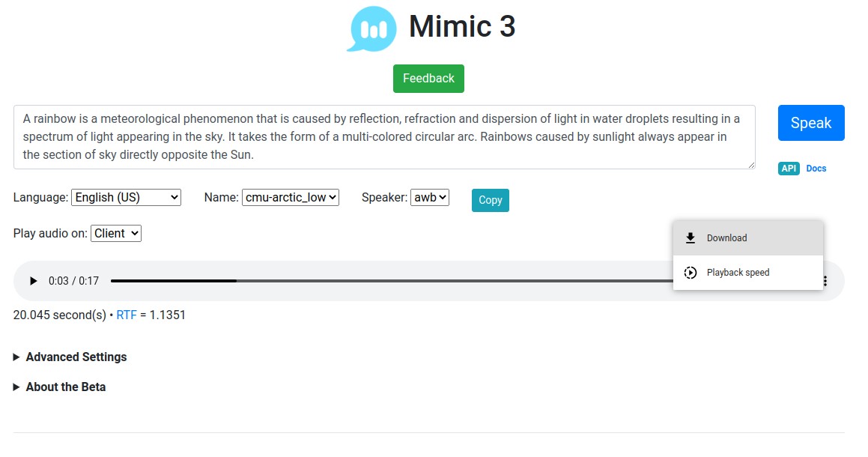Click the teal Copy button

pyautogui.click(x=490, y=200)
